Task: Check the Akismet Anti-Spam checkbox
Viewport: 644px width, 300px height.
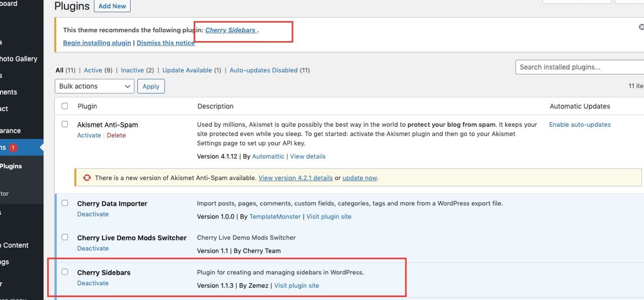Action: [x=64, y=124]
